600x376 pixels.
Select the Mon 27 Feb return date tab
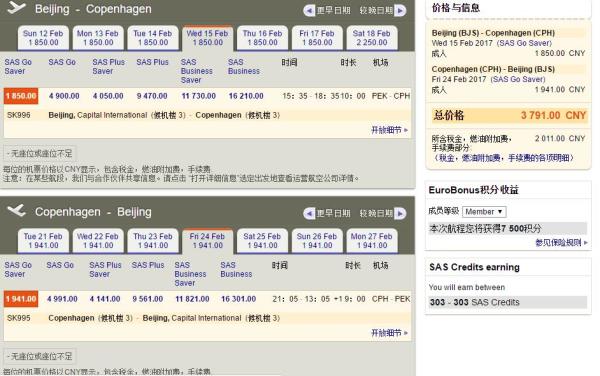point(372,241)
